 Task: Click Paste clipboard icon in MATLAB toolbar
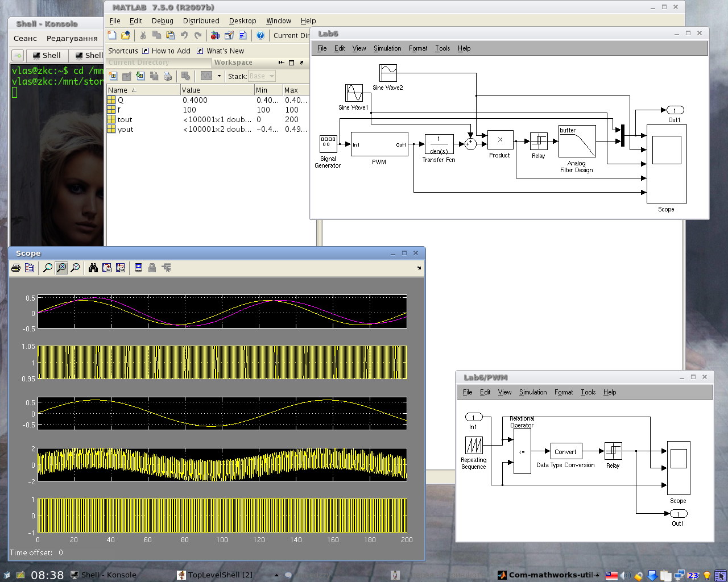(170, 35)
